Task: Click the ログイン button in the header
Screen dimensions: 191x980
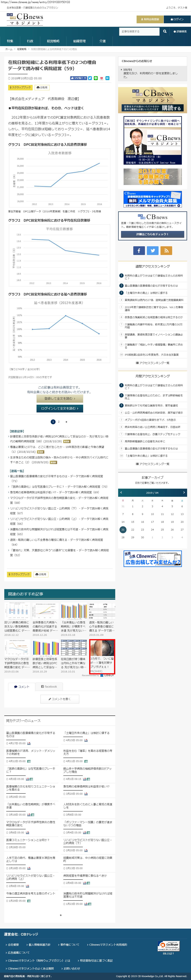Action: pos(176,19)
